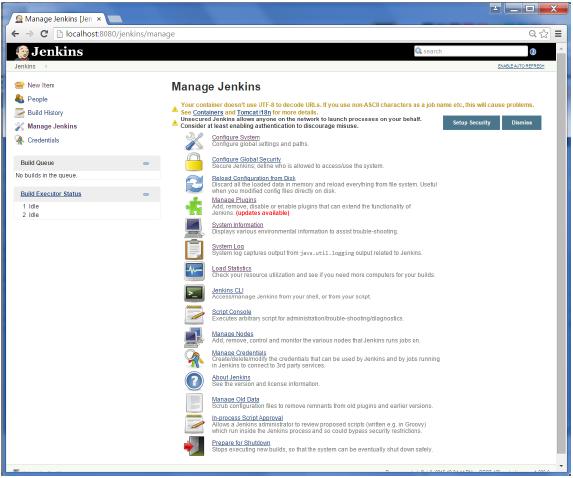Screen dimensions: 573x478
Task: Click the New Item sidebar icon
Action: pyautogui.click(x=19, y=85)
